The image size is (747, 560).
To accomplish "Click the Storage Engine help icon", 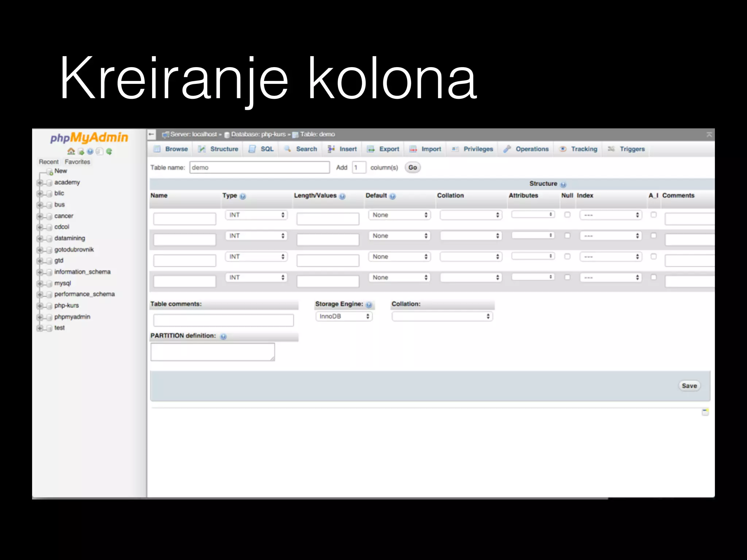I will click(369, 305).
